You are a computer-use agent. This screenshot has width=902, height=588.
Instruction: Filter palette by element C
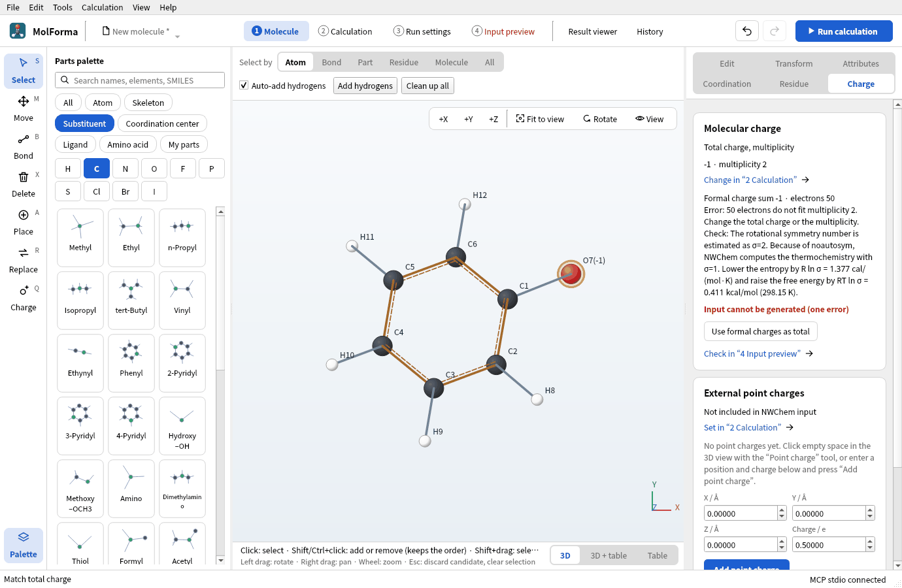click(x=97, y=169)
